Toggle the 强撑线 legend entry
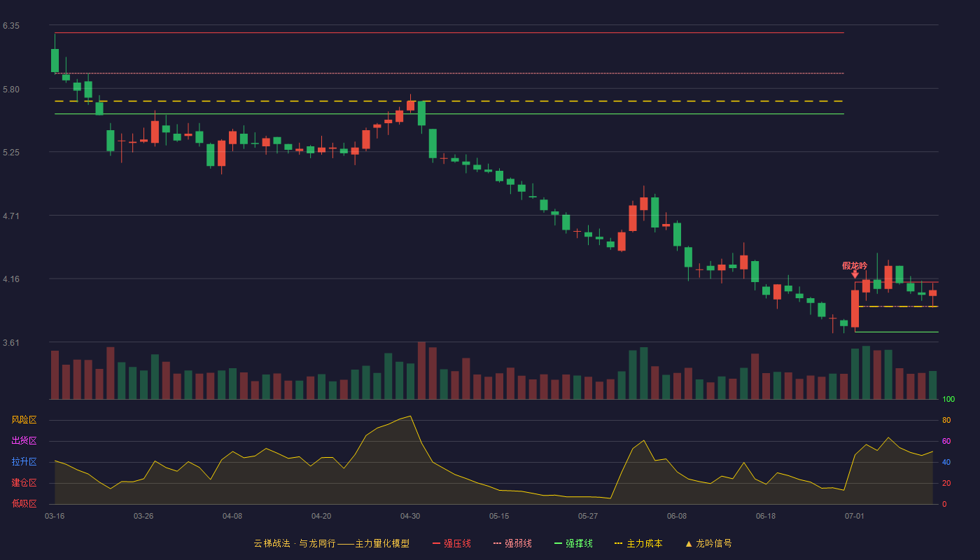This screenshot has width=980, height=560. click(573, 543)
